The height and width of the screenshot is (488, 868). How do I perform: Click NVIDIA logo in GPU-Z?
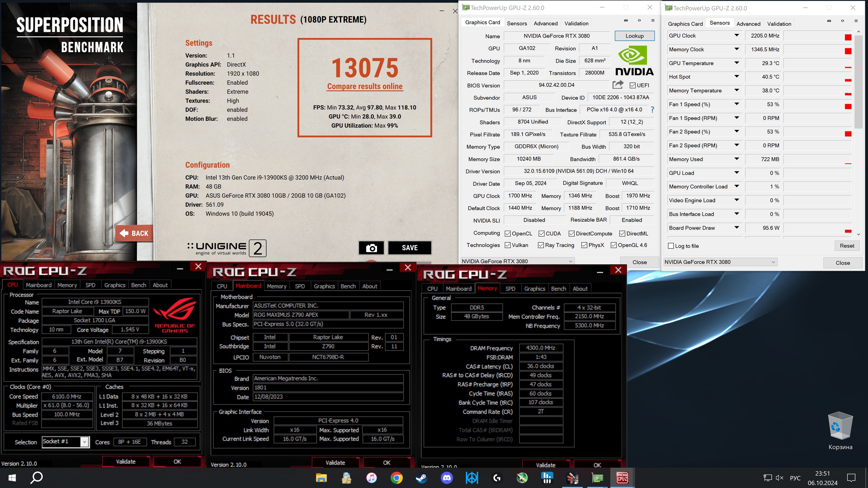tap(634, 61)
